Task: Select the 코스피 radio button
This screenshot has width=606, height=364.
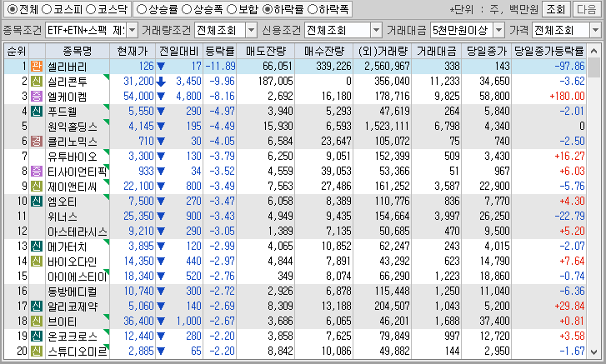Action: click(46, 10)
